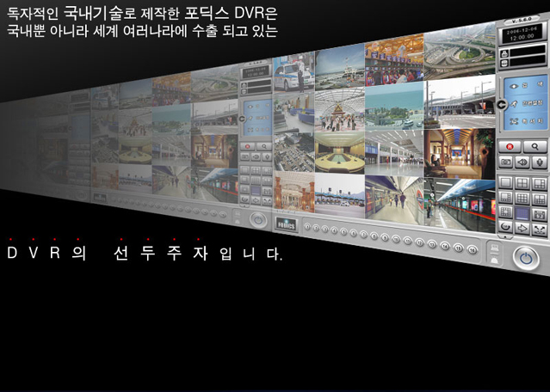
Task: Toggle the microphone button
Action: 540,162
